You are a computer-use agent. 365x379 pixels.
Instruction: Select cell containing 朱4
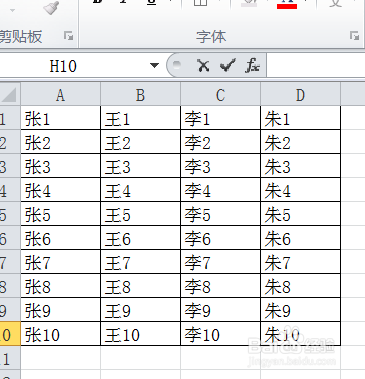[x=300, y=190]
